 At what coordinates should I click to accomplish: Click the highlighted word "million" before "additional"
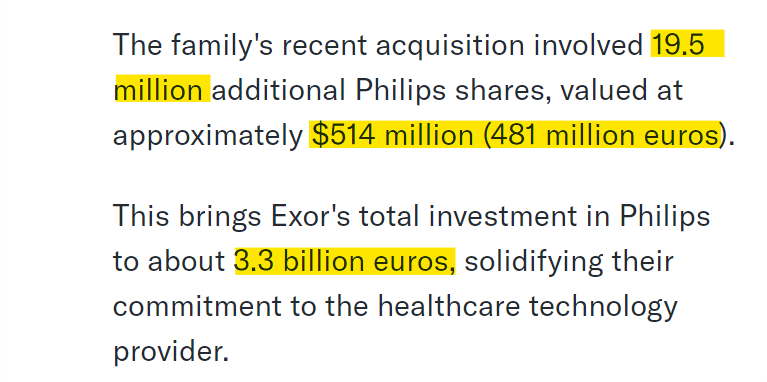(158, 90)
